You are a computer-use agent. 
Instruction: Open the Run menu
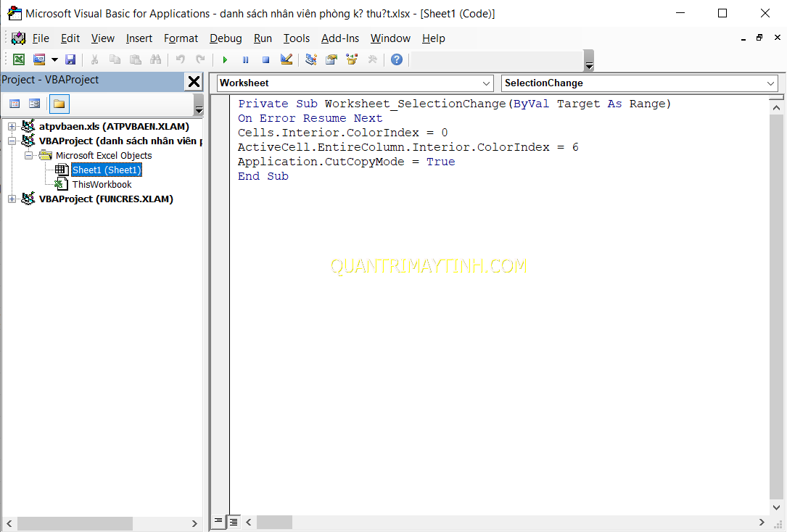pyautogui.click(x=263, y=38)
